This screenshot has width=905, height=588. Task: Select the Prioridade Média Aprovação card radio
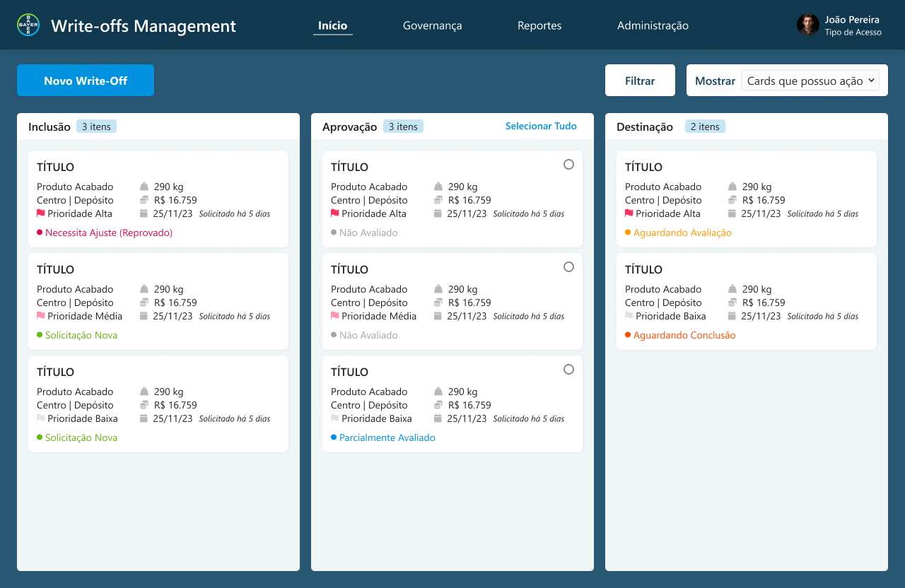(x=568, y=267)
